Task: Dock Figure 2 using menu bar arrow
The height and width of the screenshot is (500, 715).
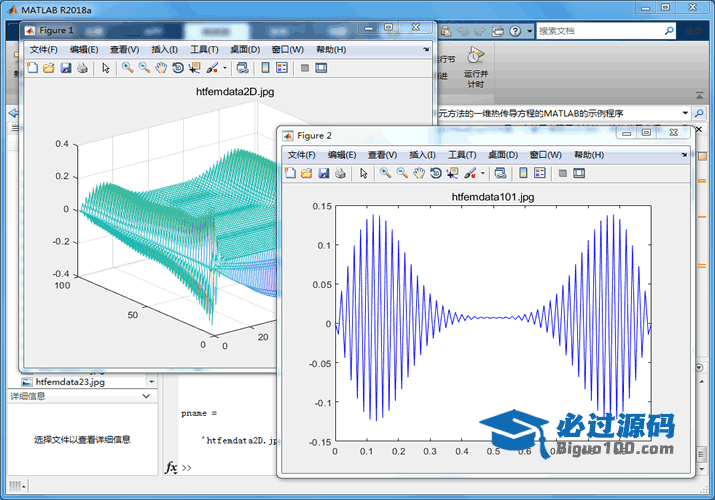Action: (x=684, y=155)
